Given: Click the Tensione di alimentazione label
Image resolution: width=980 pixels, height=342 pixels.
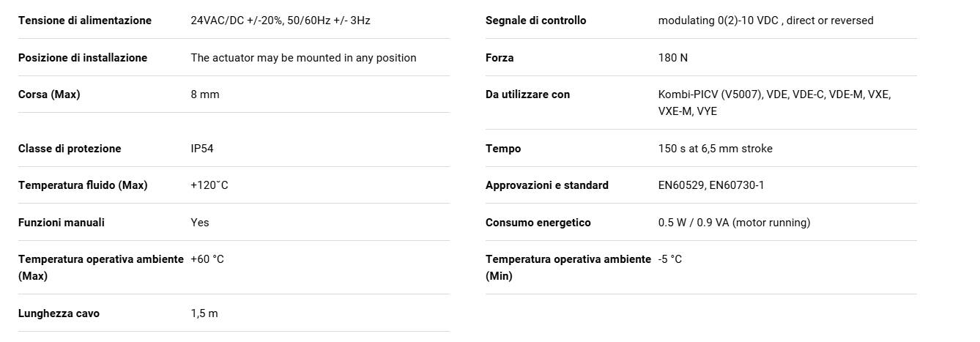Looking at the screenshot, I should coord(85,21).
